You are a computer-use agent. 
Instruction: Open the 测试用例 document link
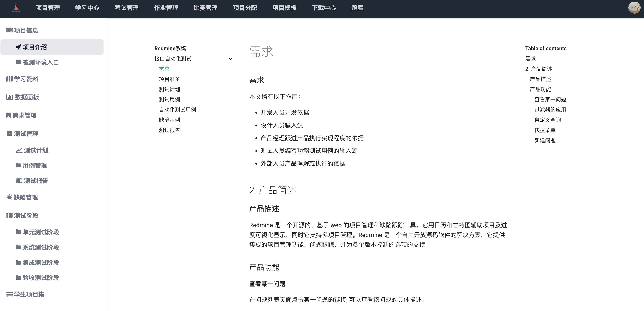coord(169,99)
